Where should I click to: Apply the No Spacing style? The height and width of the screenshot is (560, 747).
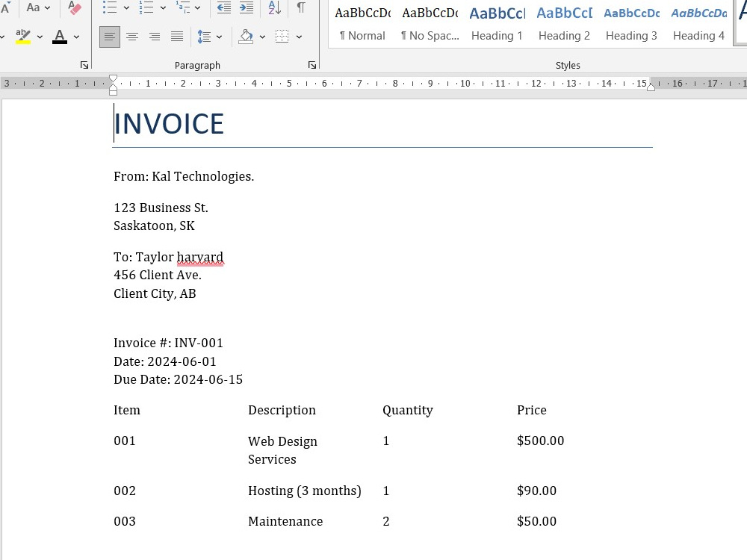click(430, 23)
